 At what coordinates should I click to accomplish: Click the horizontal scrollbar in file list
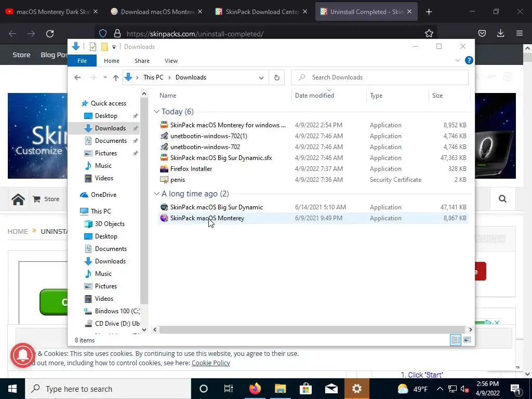(312, 329)
